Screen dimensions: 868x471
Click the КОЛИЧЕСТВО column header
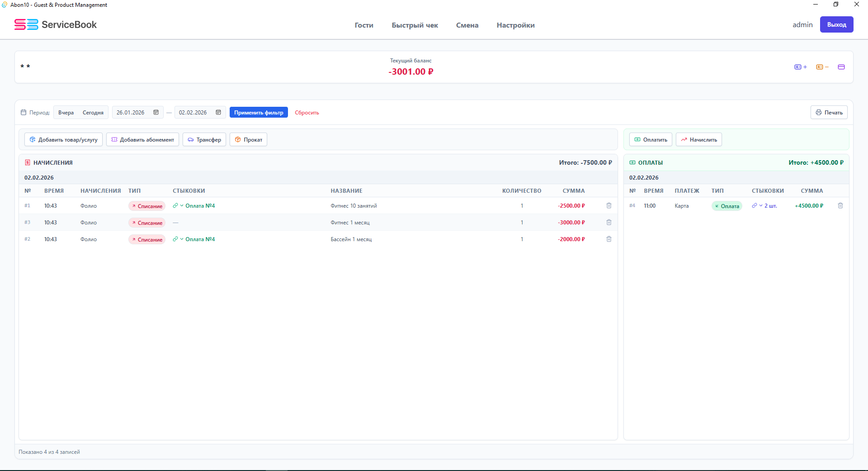[x=521, y=190]
